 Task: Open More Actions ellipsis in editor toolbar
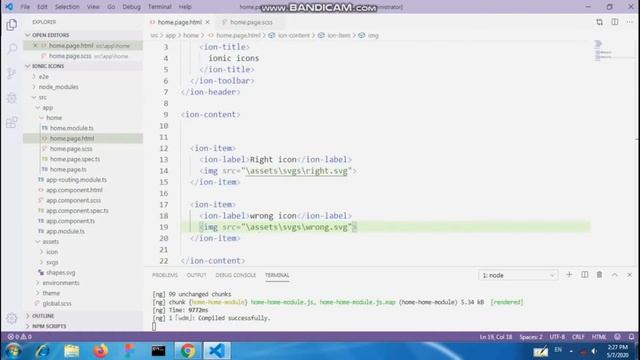629,22
